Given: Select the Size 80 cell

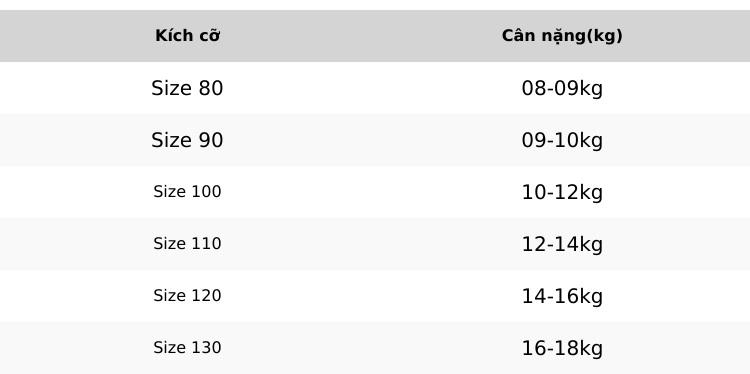Looking at the screenshot, I should pyautogui.click(x=187, y=88).
